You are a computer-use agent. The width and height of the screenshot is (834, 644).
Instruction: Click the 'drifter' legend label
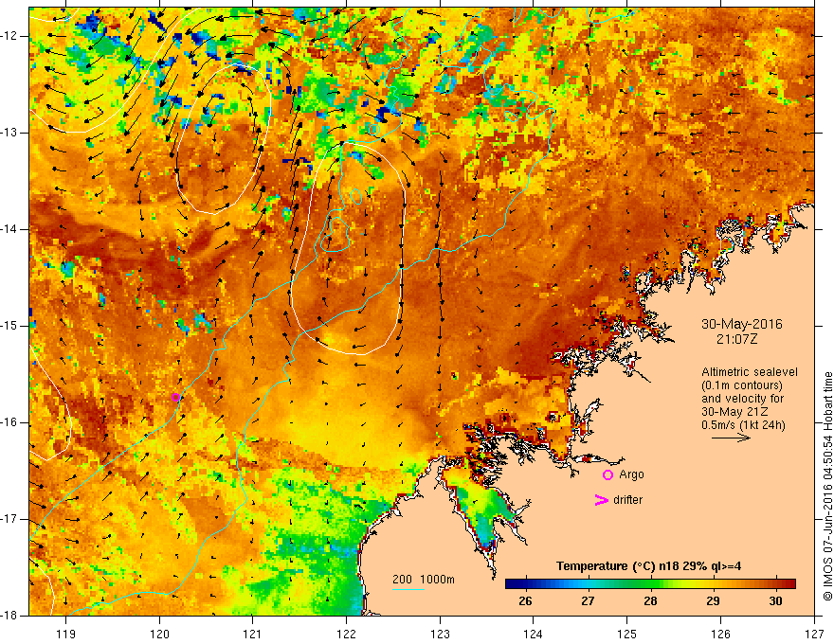(627, 500)
